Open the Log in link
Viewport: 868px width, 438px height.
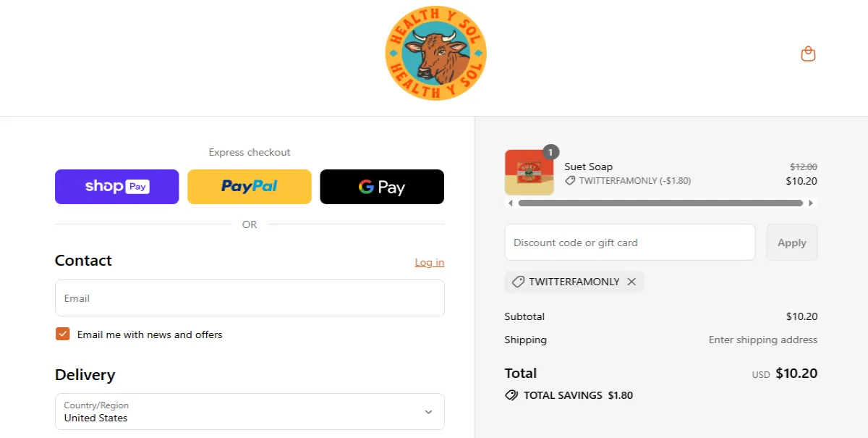click(429, 262)
